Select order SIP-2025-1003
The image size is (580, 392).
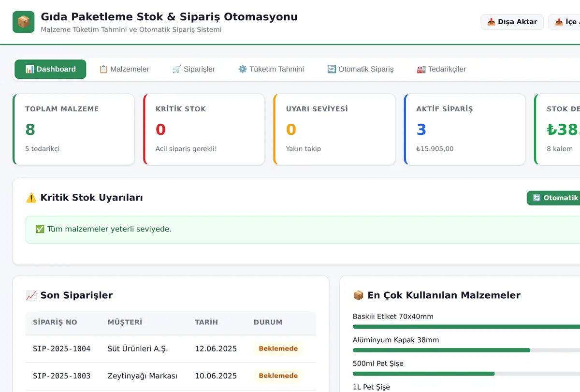tap(61, 376)
